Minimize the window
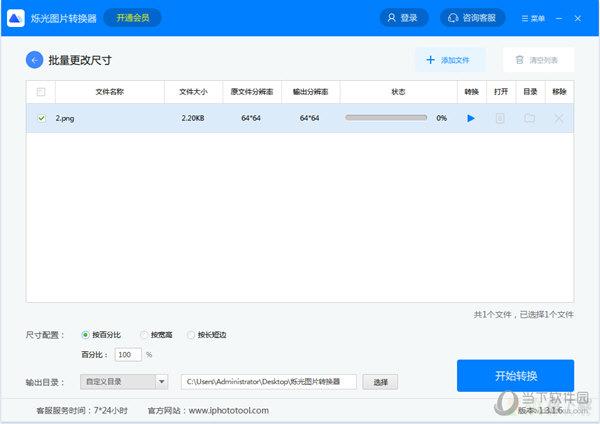The height and width of the screenshot is (424, 600). (559, 18)
